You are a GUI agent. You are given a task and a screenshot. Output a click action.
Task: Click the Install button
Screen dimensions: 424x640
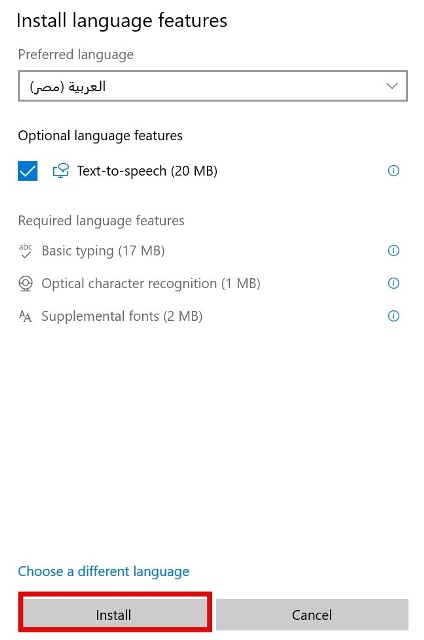[x=115, y=615]
